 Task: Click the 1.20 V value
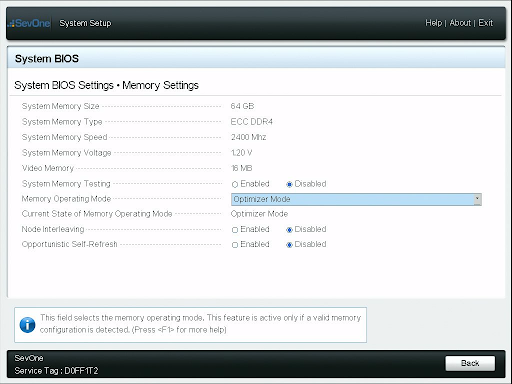point(241,153)
